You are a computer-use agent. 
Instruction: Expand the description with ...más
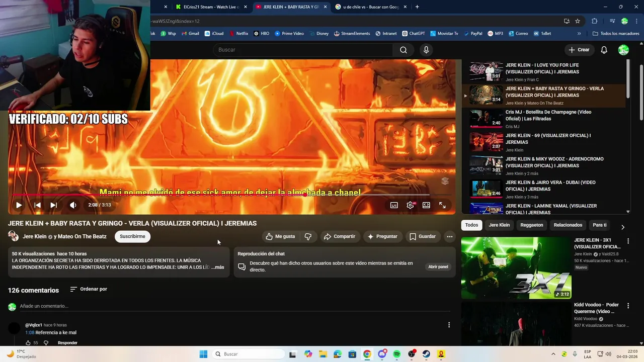218,267
